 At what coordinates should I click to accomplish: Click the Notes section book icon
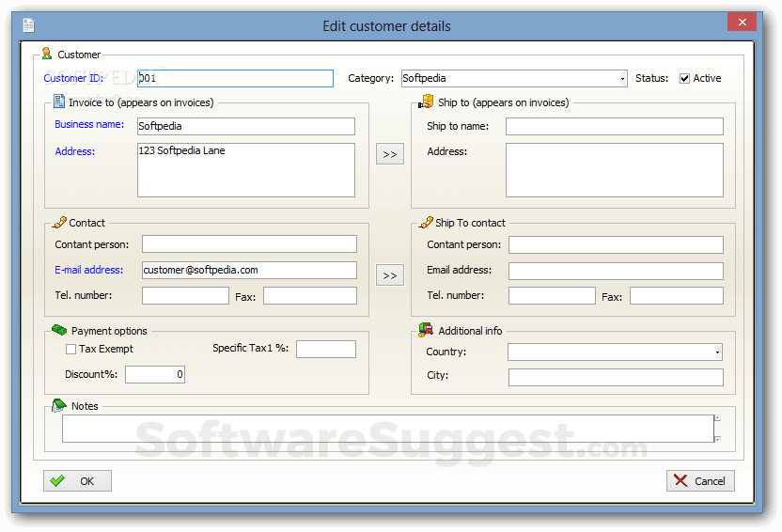pos(59,405)
